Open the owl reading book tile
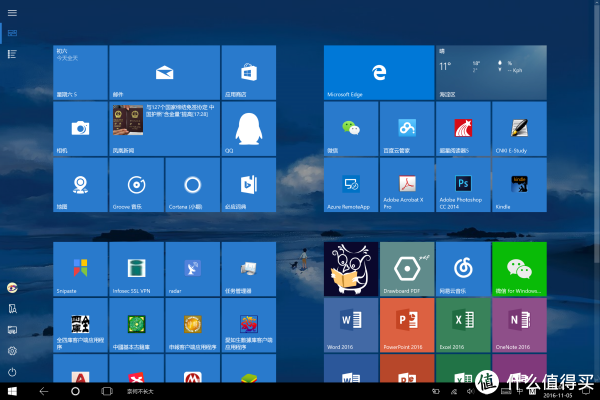Screen dimensions: 600x400 351,269
